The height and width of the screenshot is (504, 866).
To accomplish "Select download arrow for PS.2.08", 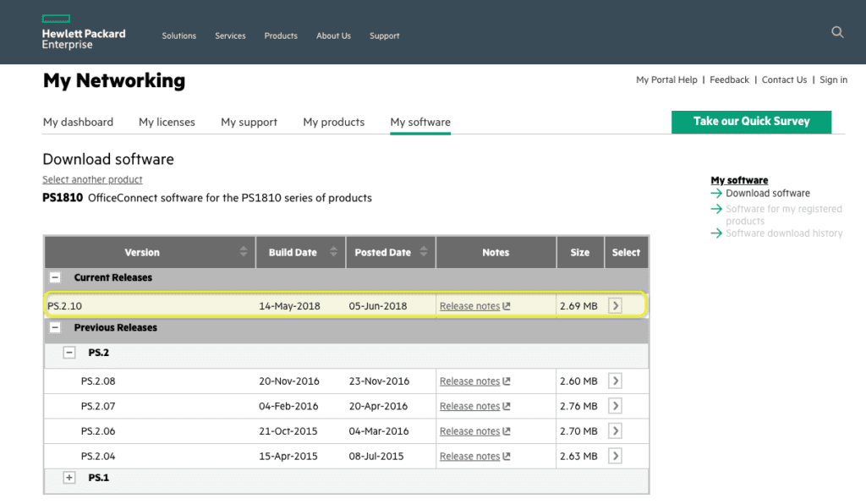I will tap(615, 381).
